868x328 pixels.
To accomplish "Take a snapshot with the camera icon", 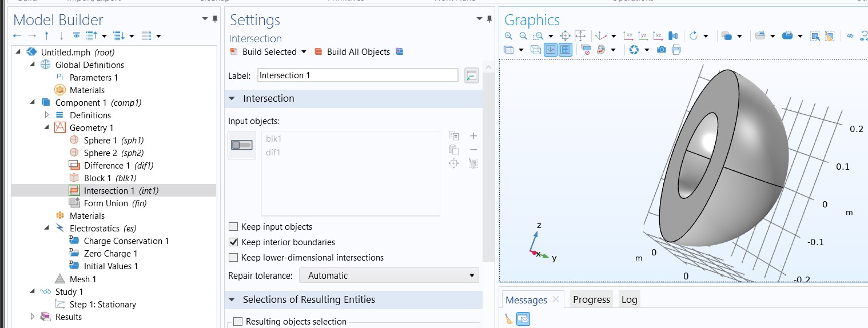I will (661, 50).
